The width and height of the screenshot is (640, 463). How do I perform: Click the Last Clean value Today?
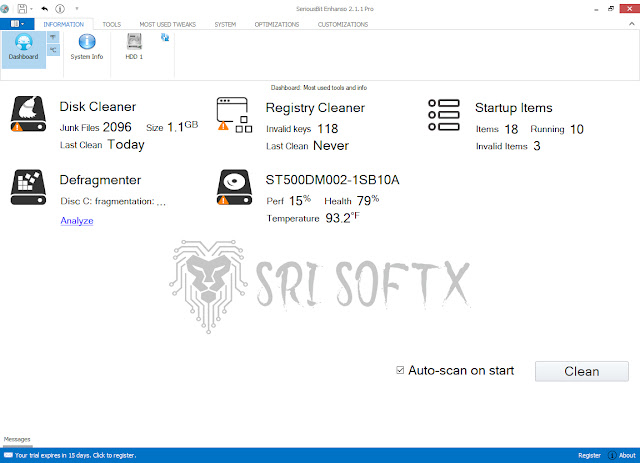click(126, 145)
